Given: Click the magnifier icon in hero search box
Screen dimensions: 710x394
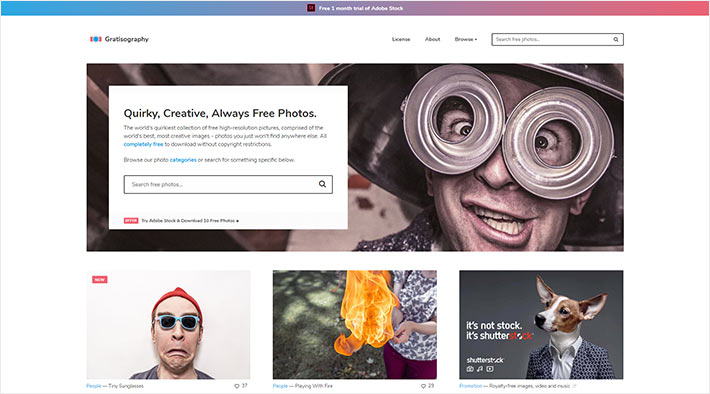Looking at the screenshot, I should [x=322, y=184].
